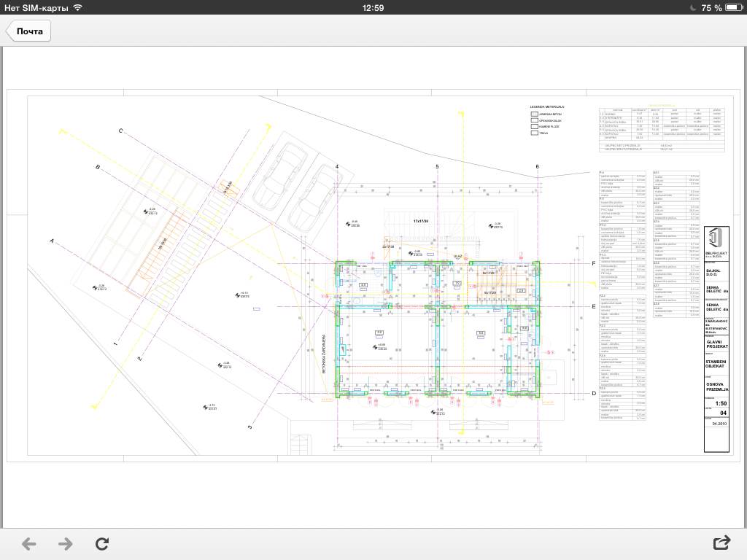747x560 pixels.
Task: Tap grid axis label 'C'
Action: click(120, 131)
